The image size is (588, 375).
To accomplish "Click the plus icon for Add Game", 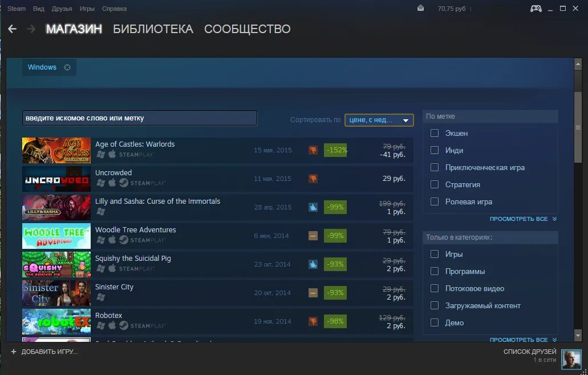I will pos(14,352).
